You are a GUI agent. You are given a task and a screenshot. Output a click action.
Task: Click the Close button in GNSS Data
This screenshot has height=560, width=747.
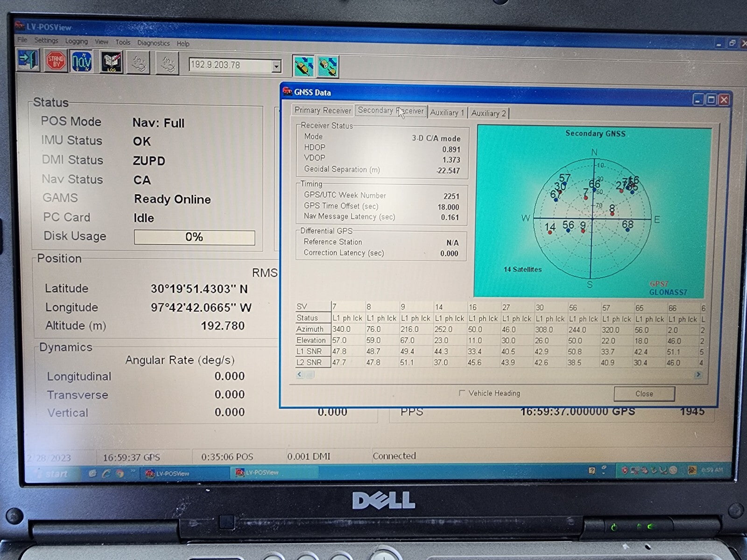[644, 394]
